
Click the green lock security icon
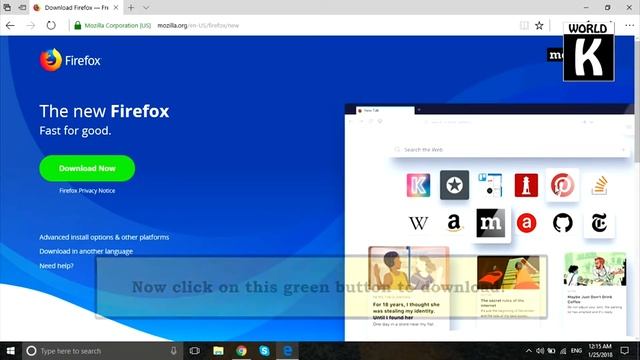[78, 25]
